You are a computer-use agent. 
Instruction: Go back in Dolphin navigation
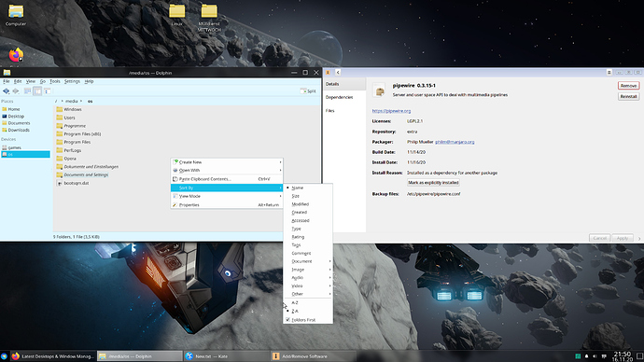7,91
